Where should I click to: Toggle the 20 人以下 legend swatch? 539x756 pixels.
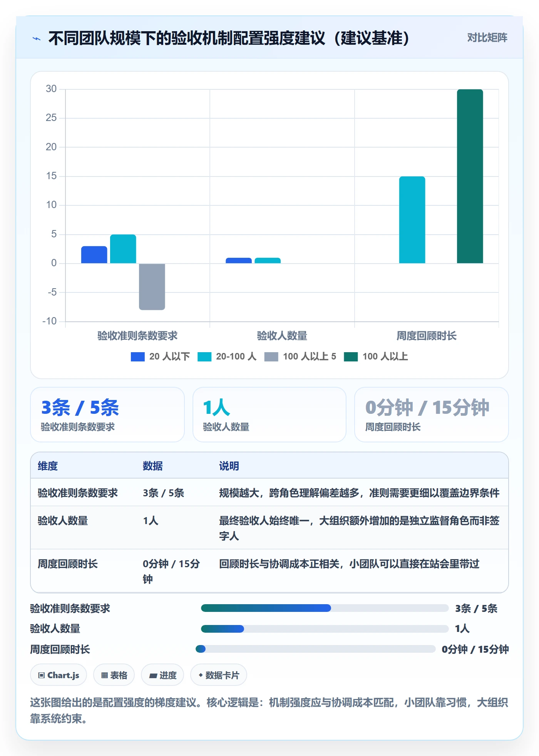(x=138, y=356)
